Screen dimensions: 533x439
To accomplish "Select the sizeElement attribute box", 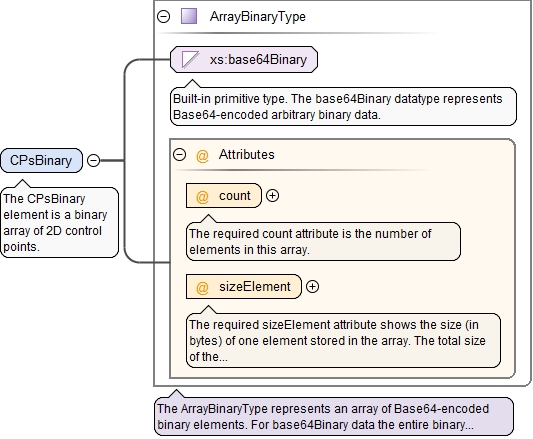I will coord(244,287).
